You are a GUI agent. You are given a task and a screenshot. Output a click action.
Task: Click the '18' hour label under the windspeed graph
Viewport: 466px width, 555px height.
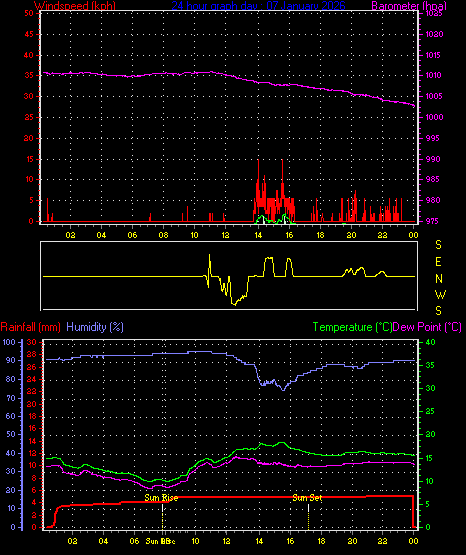[320, 235]
